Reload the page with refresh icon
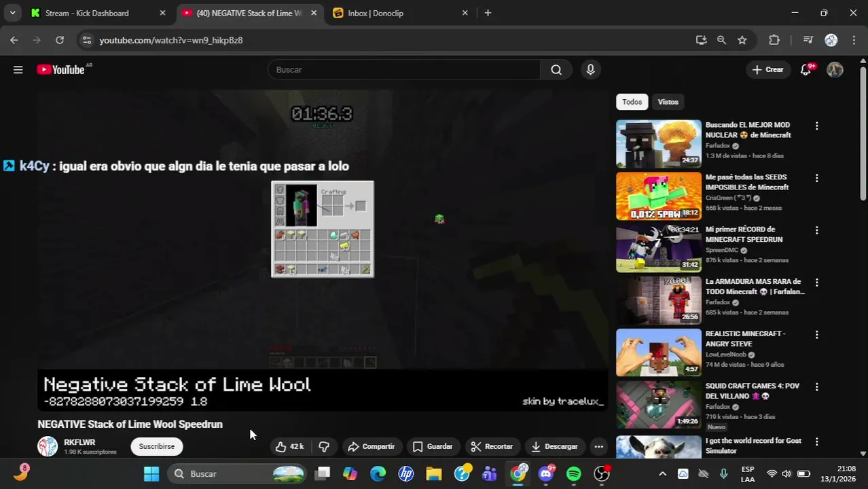This screenshot has height=489, width=868. [x=60, y=40]
